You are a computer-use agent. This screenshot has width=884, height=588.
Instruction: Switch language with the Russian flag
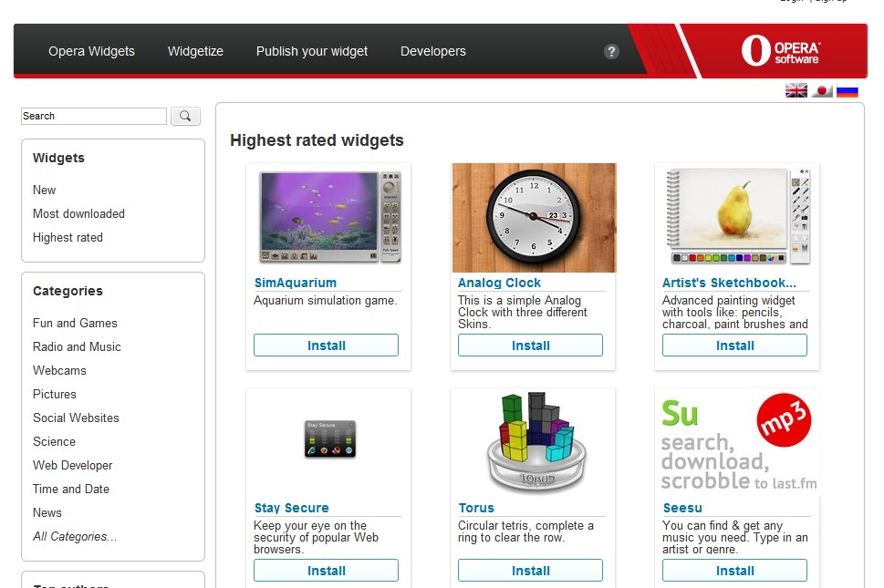click(847, 90)
